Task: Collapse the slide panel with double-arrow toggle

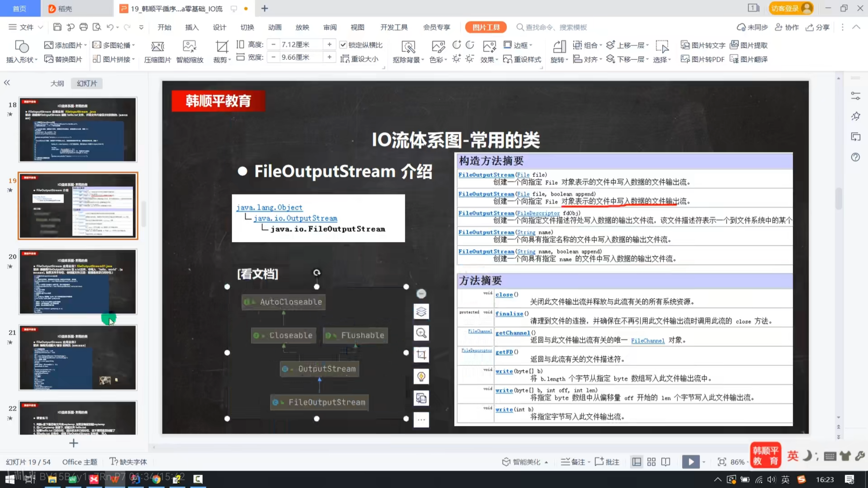Action: pos(7,82)
